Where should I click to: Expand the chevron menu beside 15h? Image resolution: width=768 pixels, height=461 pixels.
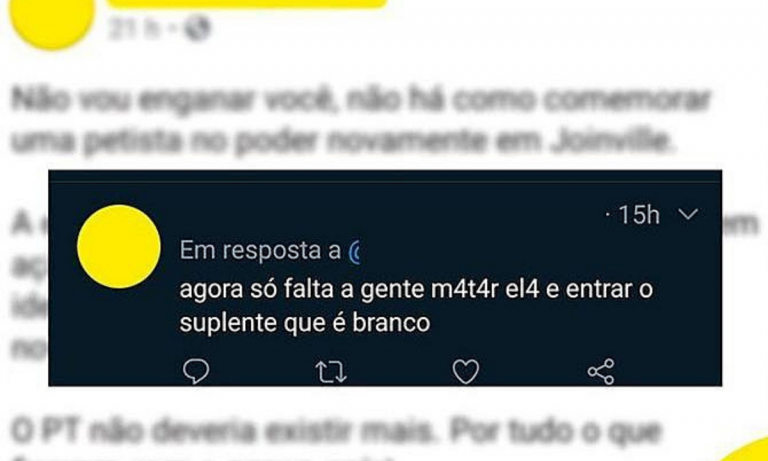[689, 214]
